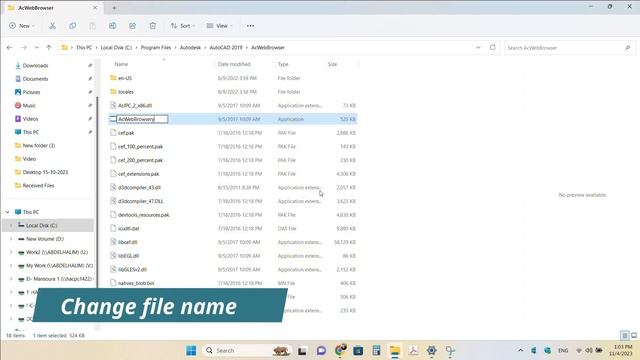The height and width of the screenshot is (360, 640).
Task: Go forward with the Forward arrow
Action: [x=24, y=48]
